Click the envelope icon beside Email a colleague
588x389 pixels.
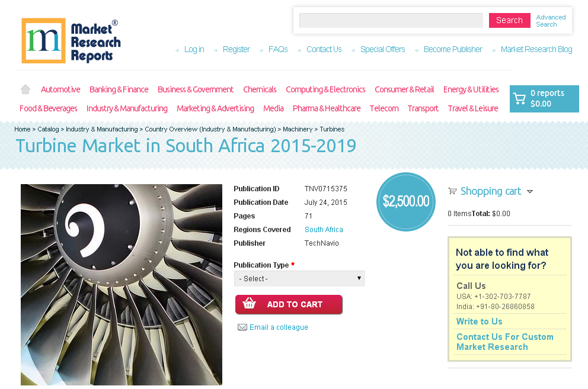[x=242, y=327]
